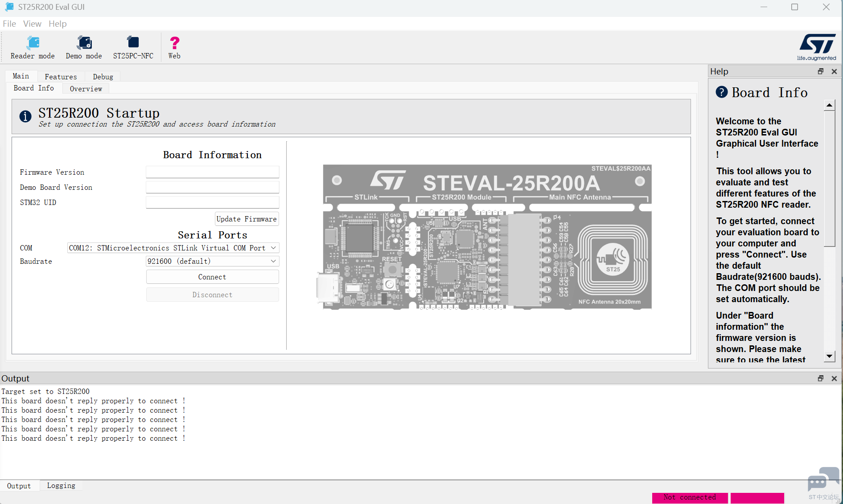
Task: Close the Help panel
Action: (x=834, y=71)
